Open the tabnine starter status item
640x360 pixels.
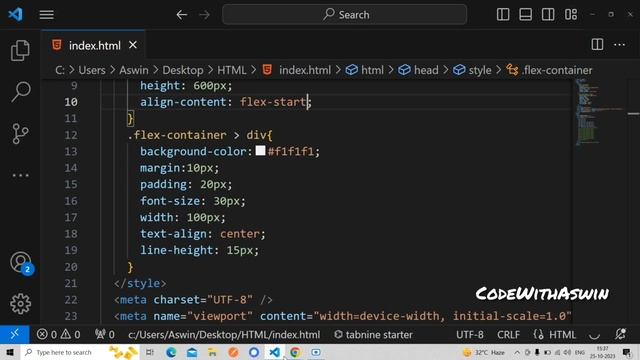(x=373, y=335)
